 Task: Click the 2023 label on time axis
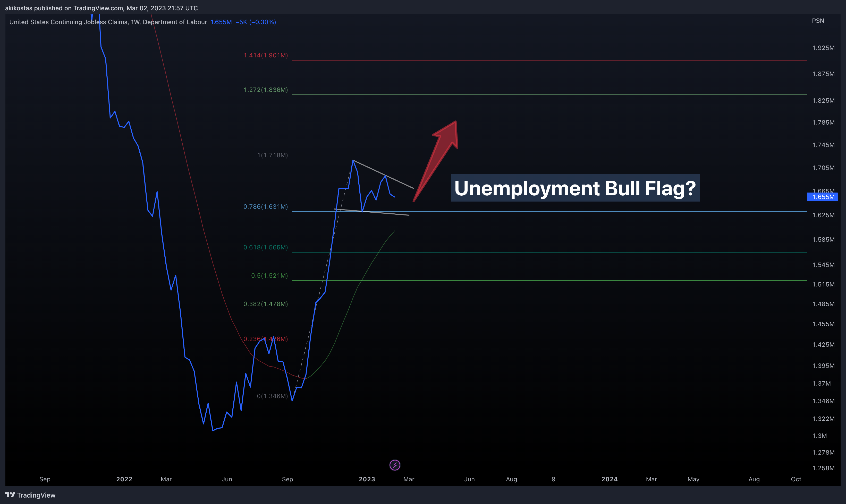click(367, 479)
